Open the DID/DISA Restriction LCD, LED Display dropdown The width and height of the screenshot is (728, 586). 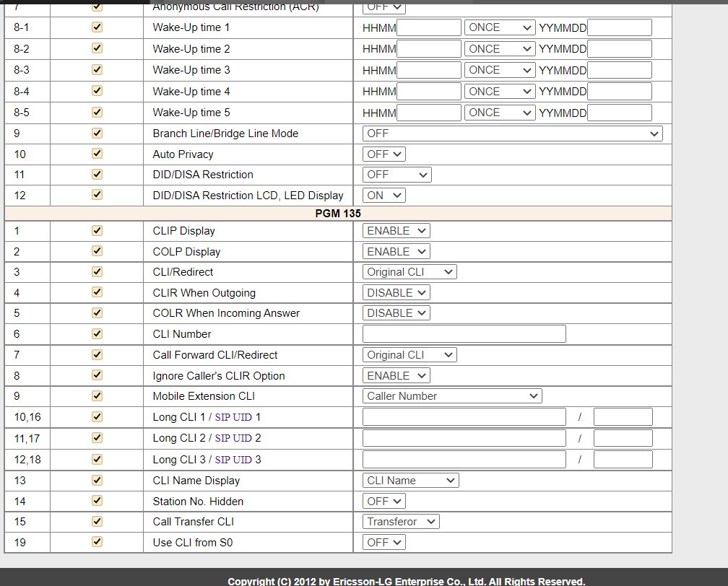[x=383, y=196]
